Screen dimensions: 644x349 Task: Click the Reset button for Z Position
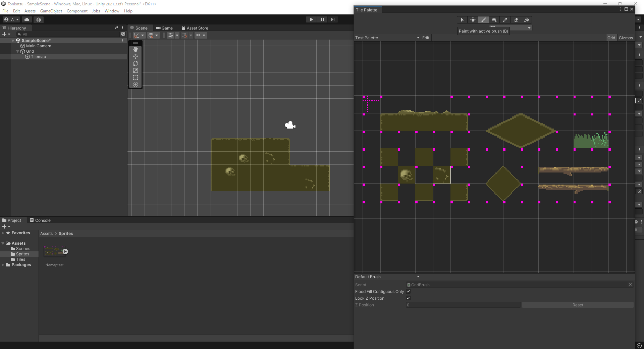(578, 305)
